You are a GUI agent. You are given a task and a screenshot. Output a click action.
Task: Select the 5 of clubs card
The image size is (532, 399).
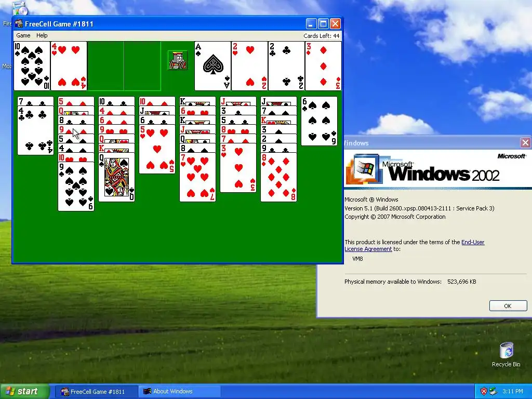pyautogui.click(x=238, y=120)
